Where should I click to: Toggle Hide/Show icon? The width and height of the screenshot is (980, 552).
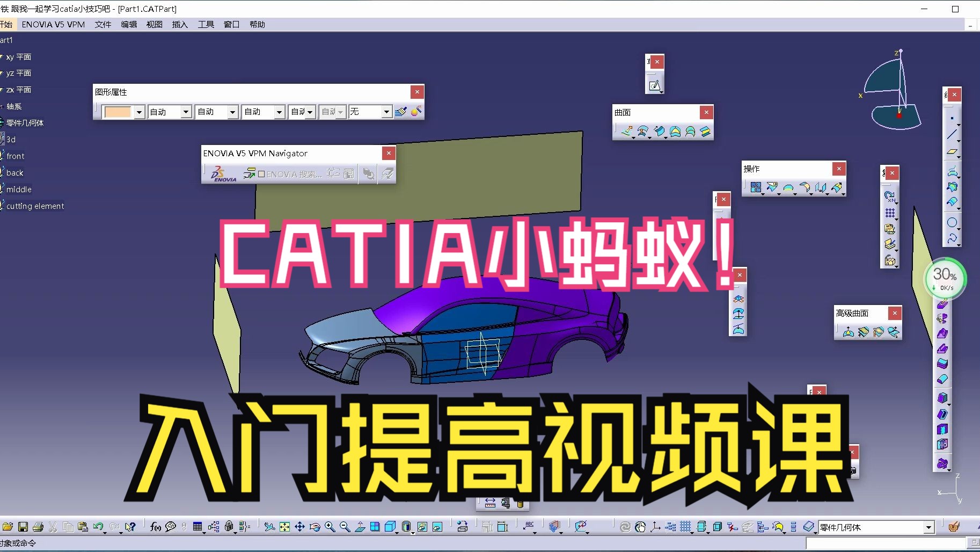pyautogui.click(x=422, y=527)
